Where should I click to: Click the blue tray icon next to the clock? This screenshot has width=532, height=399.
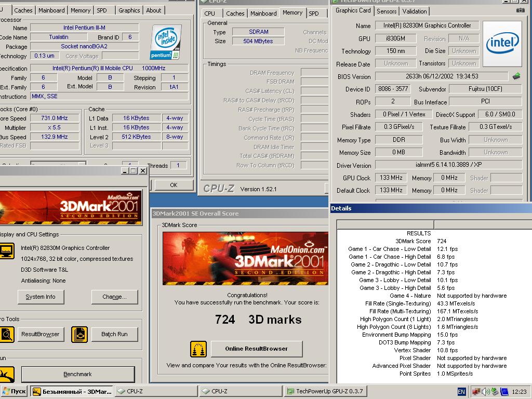tap(504, 392)
